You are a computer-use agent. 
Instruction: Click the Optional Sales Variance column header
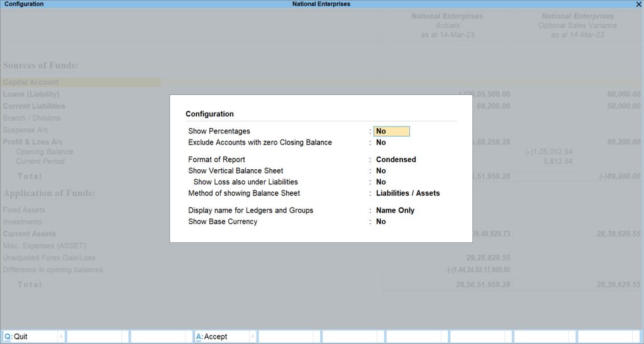577,25
